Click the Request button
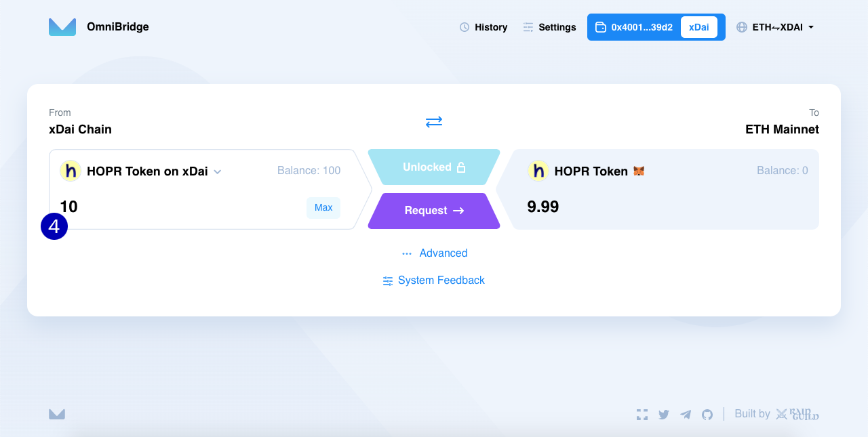The width and height of the screenshot is (868, 437). [x=434, y=211]
